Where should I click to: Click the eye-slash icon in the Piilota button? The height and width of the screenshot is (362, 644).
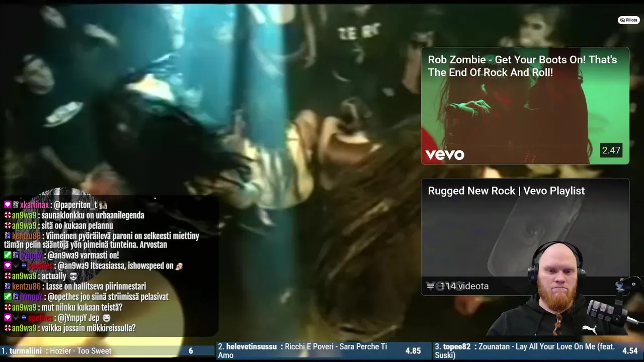pyautogui.click(x=622, y=20)
